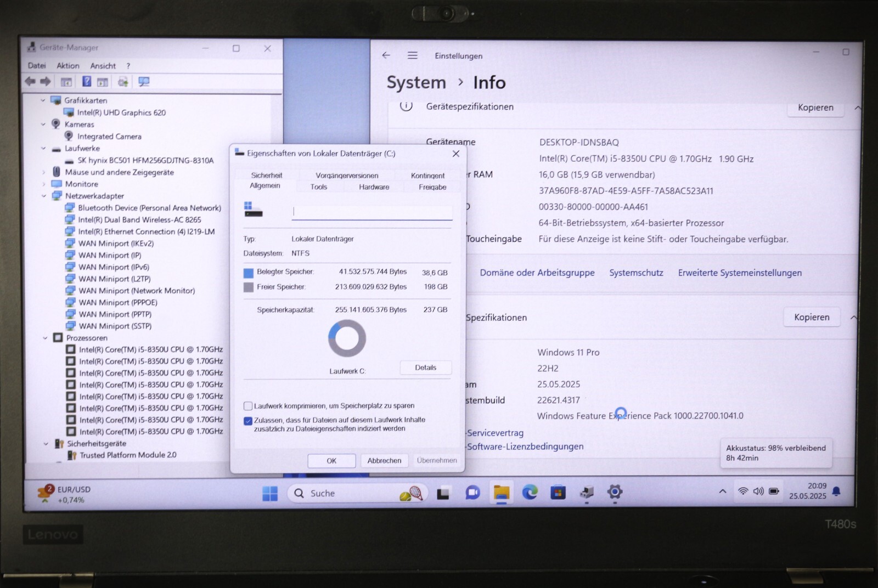Click the blue Help icon in Geräte-Manager toolbar

click(x=87, y=82)
